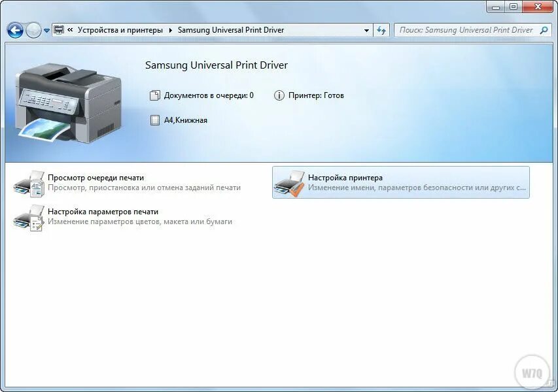
Task: Close the printer window
Action: (538, 7)
